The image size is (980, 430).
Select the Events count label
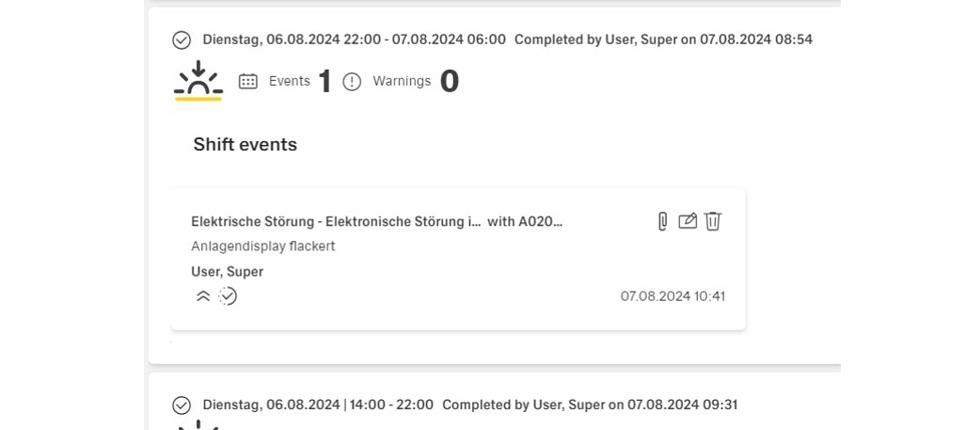pyautogui.click(x=290, y=81)
